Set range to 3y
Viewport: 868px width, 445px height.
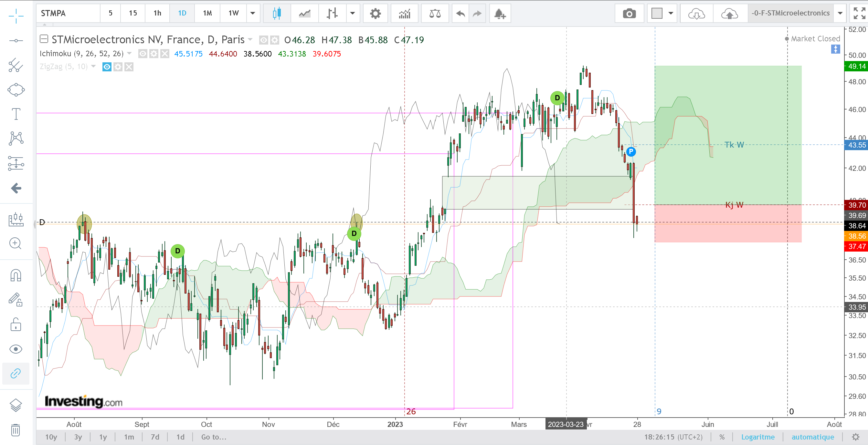click(x=78, y=437)
